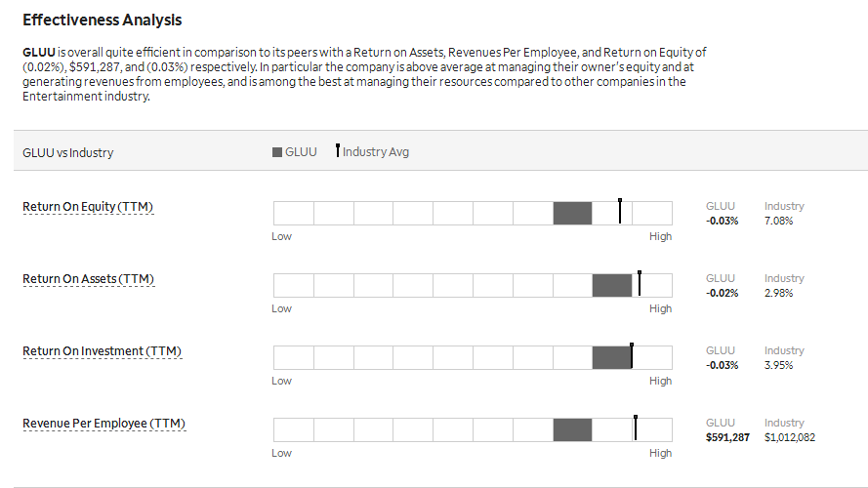This screenshot has height=488, width=868.
Task: Click the Return On Investment gray bar
Action: coord(611,357)
